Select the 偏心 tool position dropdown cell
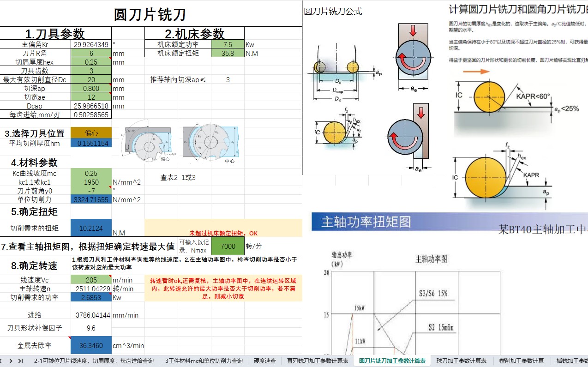The height and width of the screenshot is (367, 588). click(x=91, y=133)
